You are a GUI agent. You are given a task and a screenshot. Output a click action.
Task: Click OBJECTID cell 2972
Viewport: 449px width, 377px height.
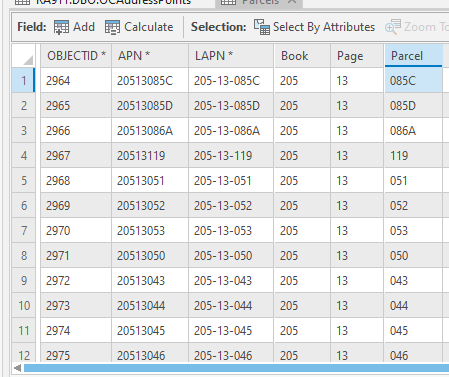pyautogui.click(x=76, y=280)
